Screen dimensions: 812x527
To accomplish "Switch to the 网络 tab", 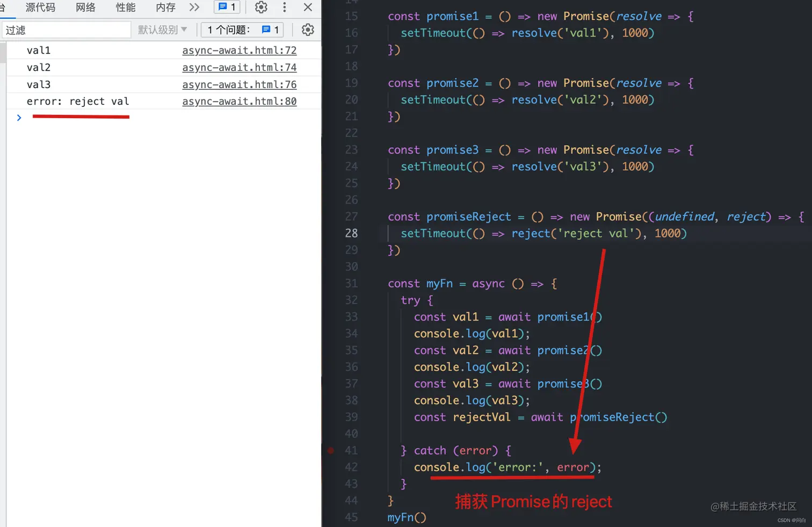I will point(85,8).
